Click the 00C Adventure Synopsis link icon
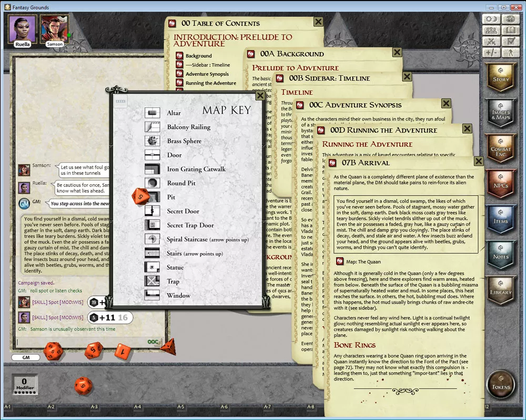 (x=300, y=105)
